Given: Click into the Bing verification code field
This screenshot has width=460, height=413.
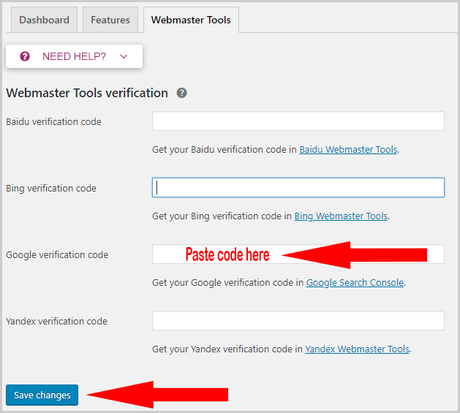Looking at the screenshot, I should coord(298,187).
